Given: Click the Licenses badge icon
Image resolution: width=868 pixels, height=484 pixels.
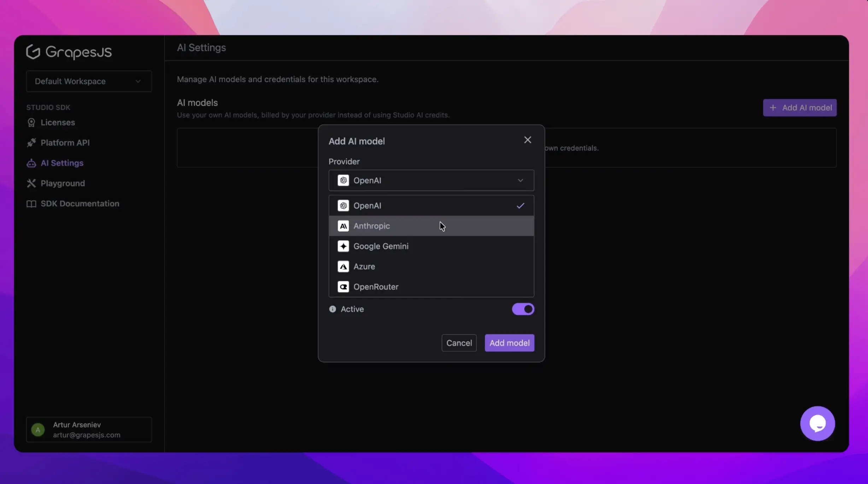Looking at the screenshot, I should coord(31,122).
